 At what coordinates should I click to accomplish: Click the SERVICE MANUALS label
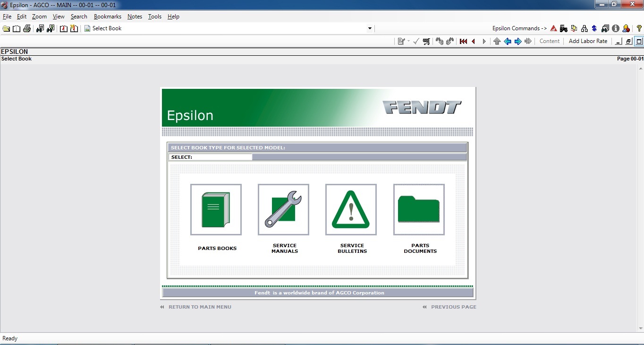point(285,248)
